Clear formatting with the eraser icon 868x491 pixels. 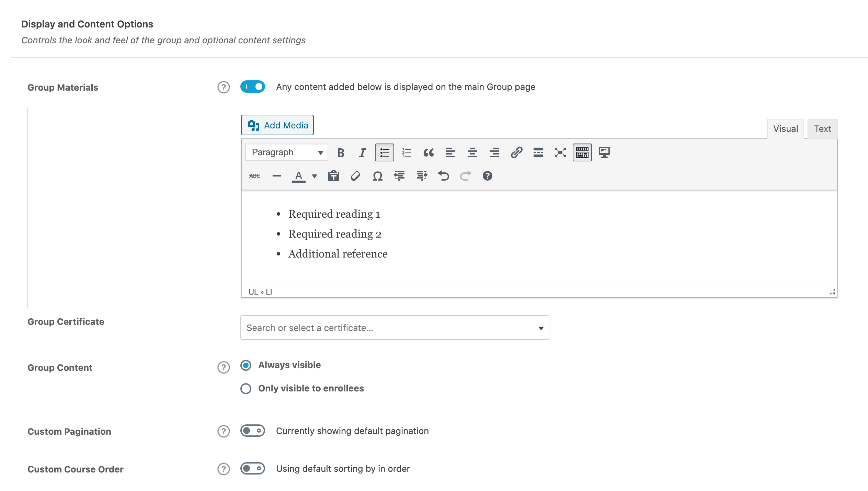click(x=356, y=176)
